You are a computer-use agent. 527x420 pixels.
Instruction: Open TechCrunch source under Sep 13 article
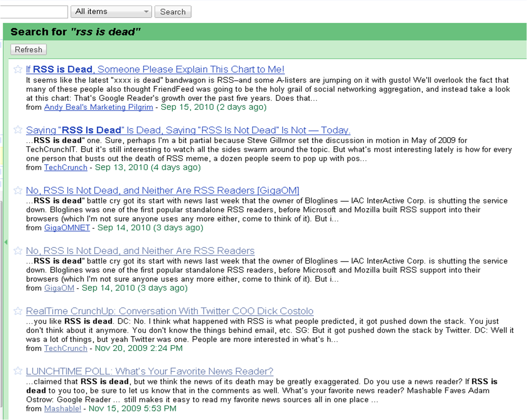(66, 168)
